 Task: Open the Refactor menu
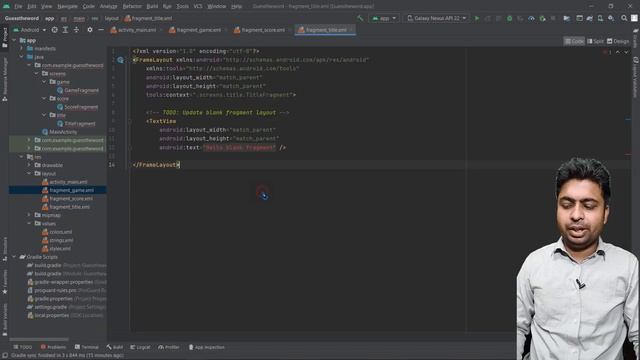[132, 7]
